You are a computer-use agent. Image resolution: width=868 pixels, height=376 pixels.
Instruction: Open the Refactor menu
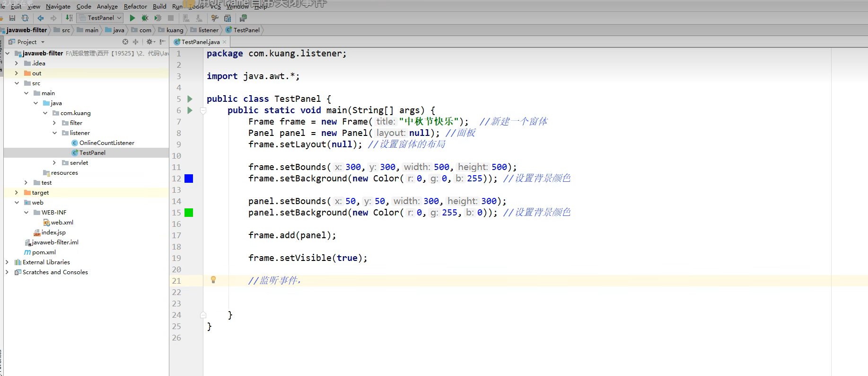(x=135, y=6)
